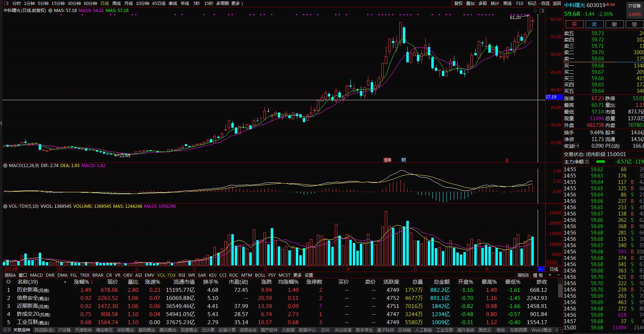Click the blue 卖 sell button
The image size is (644, 334).
pyautogui.click(x=594, y=24)
